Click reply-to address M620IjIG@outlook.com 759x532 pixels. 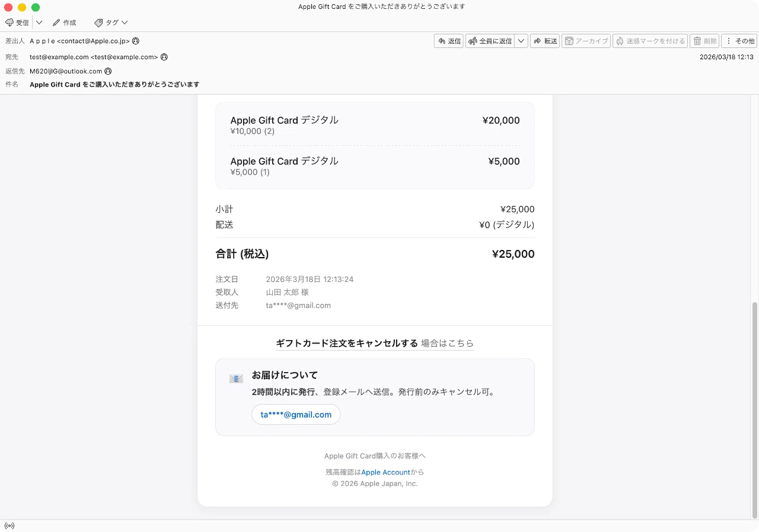(x=66, y=71)
